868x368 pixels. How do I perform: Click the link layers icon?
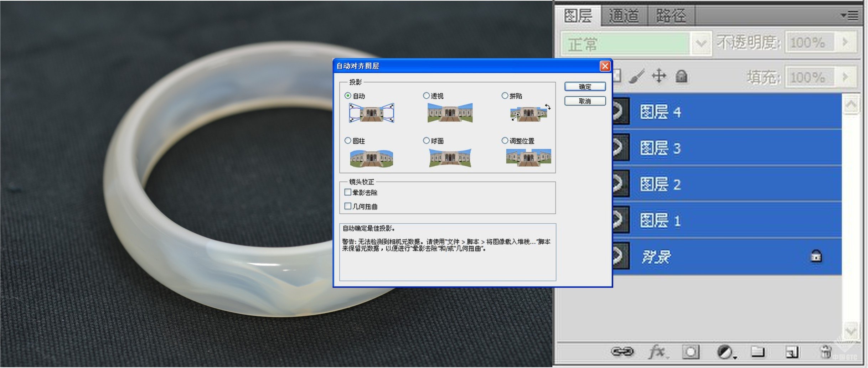[x=622, y=352]
